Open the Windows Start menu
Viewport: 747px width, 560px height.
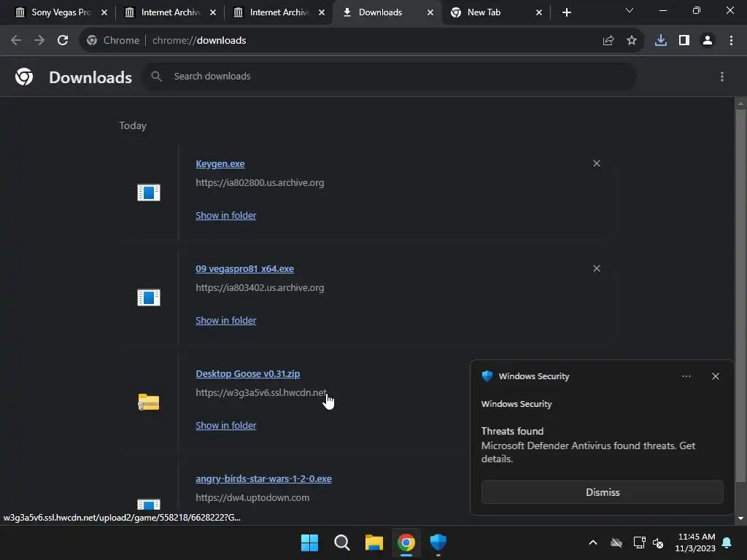[x=309, y=542]
